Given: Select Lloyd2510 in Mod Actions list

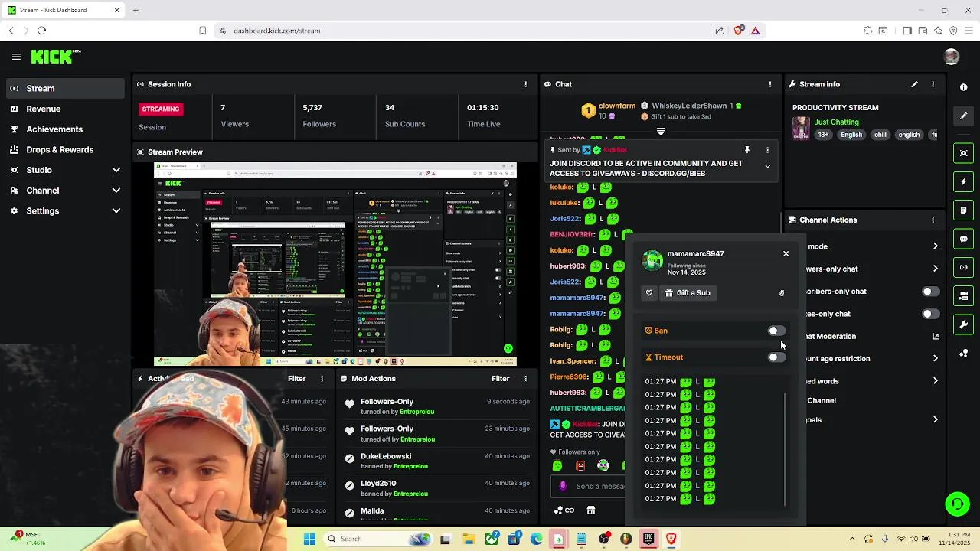Looking at the screenshot, I should 378,484.
